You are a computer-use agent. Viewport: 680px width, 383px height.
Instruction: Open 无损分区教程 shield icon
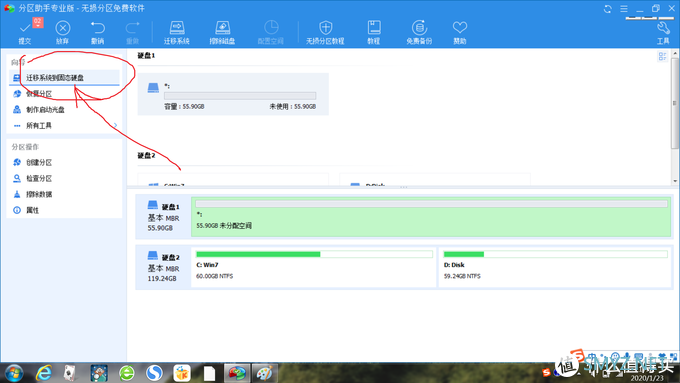(x=325, y=28)
